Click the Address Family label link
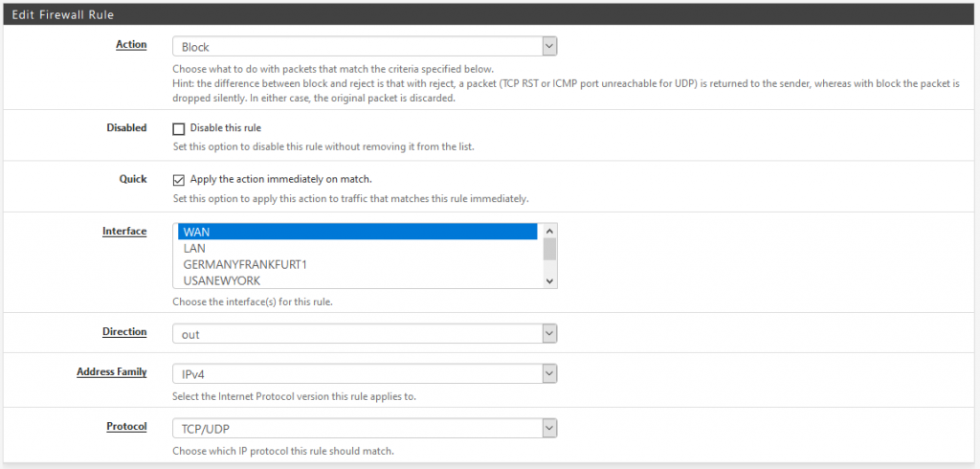This screenshot has width=980, height=469. click(x=112, y=372)
